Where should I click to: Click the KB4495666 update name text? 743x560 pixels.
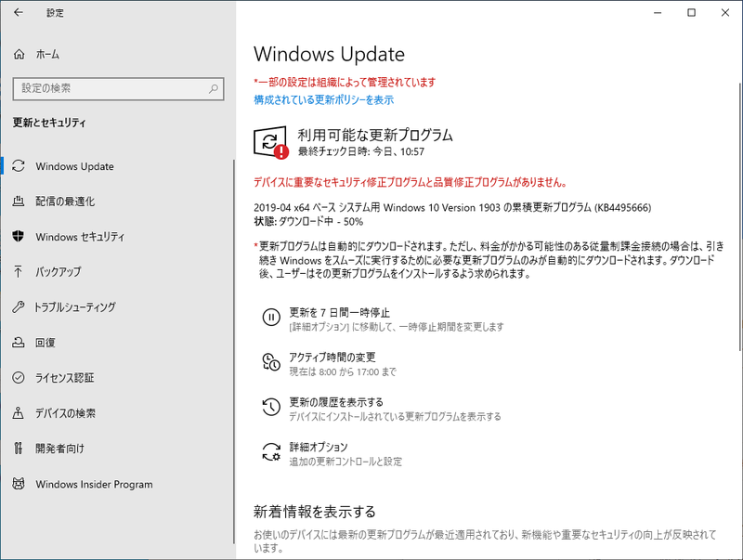[452, 207]
